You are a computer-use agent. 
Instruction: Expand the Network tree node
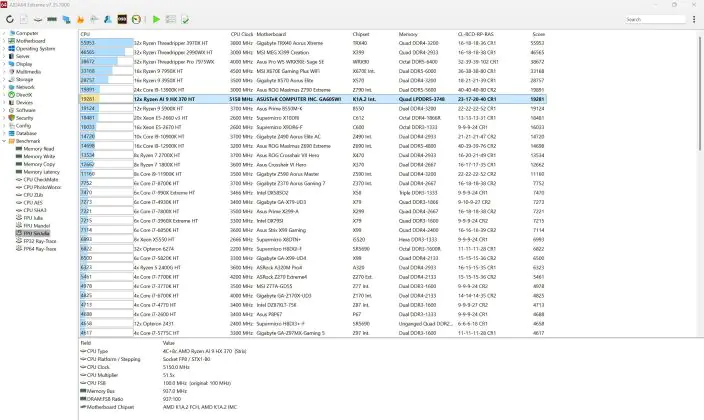click(x=4, y=87)
